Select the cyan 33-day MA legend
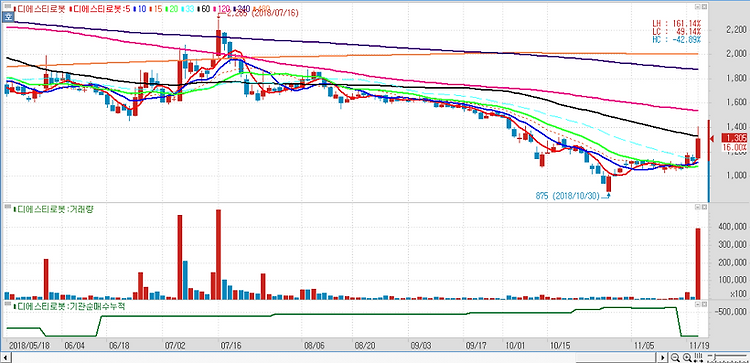Viewport: 750px width, 363px height. pyautogui.click(x=188, y=9)
